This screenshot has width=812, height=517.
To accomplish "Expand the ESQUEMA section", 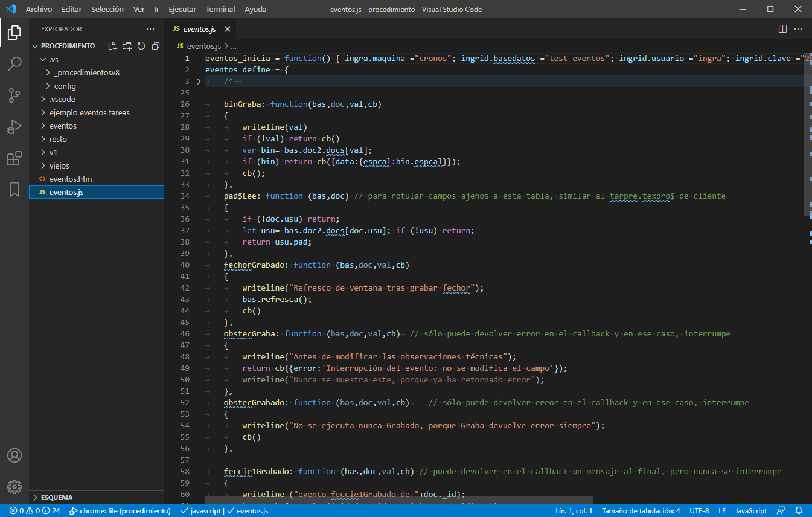I will pyautogui.click(x=57, y=498).
